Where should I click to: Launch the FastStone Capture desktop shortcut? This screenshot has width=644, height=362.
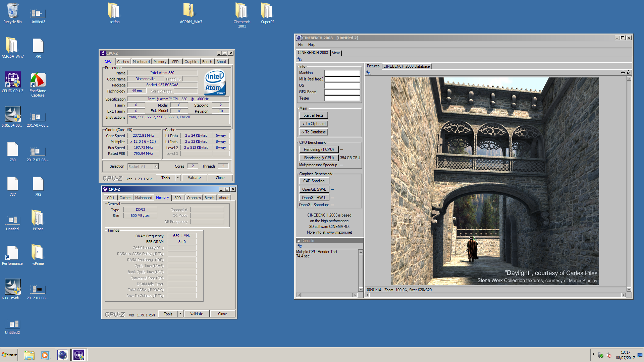tap(38, 85)
